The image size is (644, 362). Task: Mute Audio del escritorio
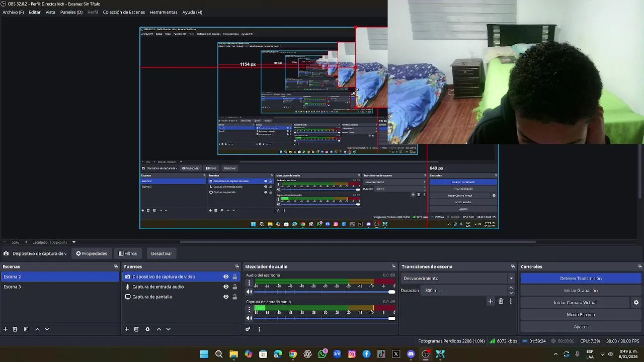(249, 292)
